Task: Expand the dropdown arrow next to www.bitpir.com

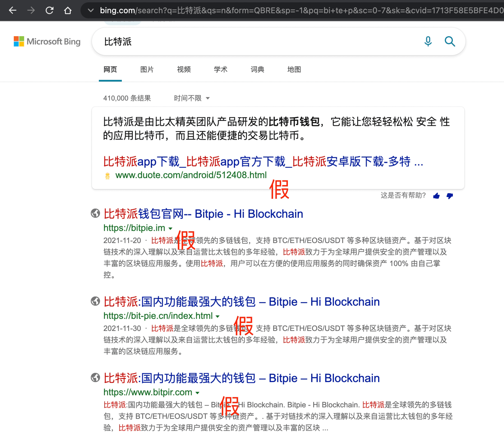Action: click(x=197, y=393)
